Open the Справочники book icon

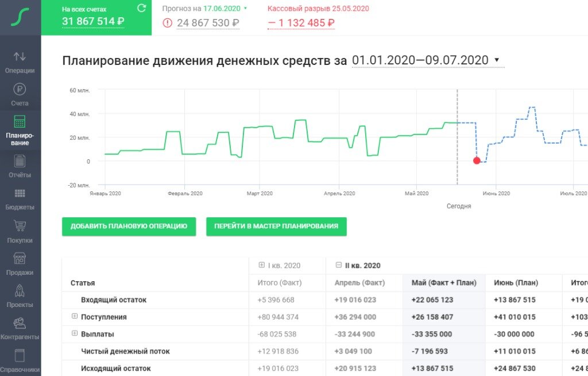coord(20,355)
